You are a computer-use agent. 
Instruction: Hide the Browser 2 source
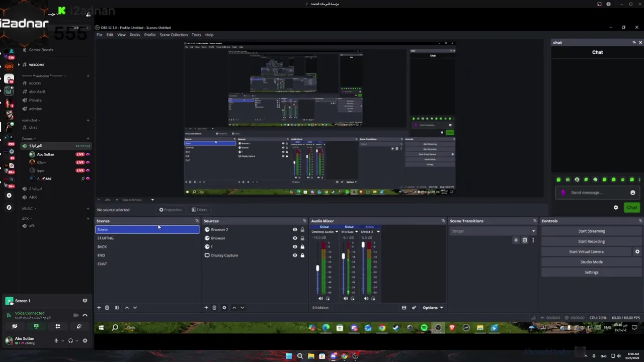pos(295,230)
